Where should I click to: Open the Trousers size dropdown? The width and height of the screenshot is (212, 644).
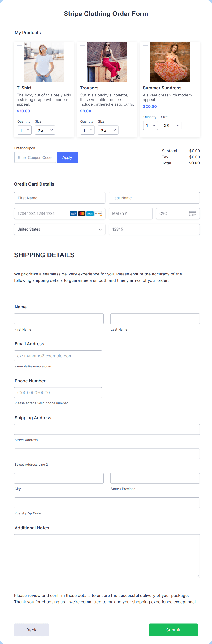(x=108, y=130)
